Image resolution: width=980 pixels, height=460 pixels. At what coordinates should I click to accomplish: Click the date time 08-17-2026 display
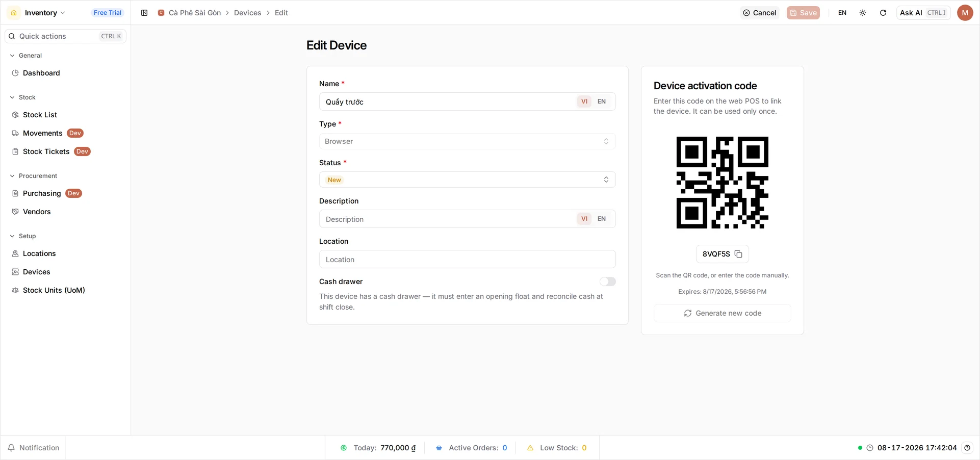[x=917, y=448]
